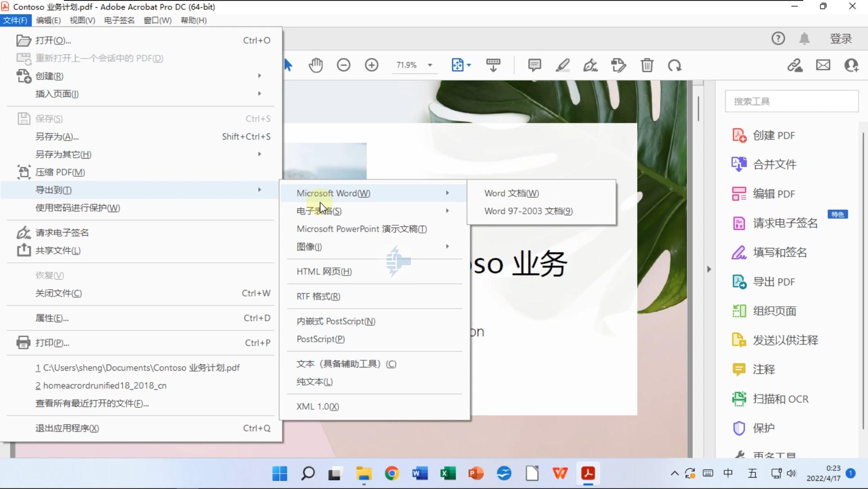Open the 编辑 menu
The height and width of the screenshot is (489, 868).
tap(48, 20)
